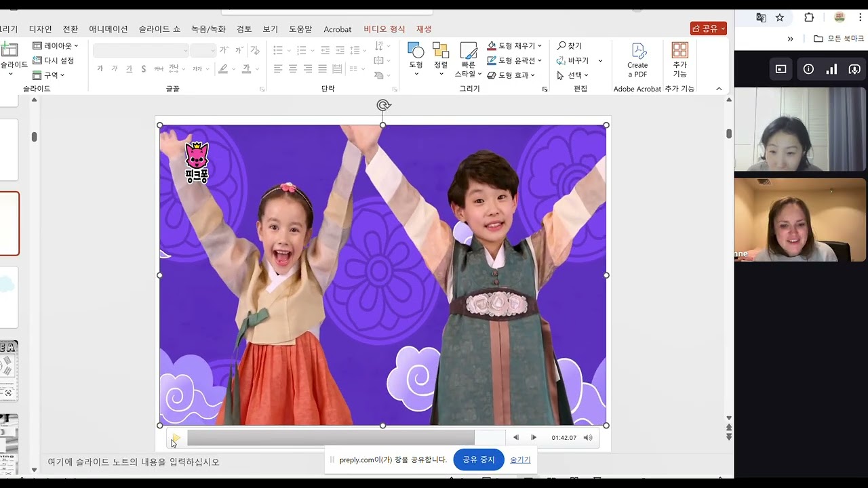Screen dimensions: 868x488
Task: Click the picture-in-picture layout icon
Action: [x=781, y=68]
